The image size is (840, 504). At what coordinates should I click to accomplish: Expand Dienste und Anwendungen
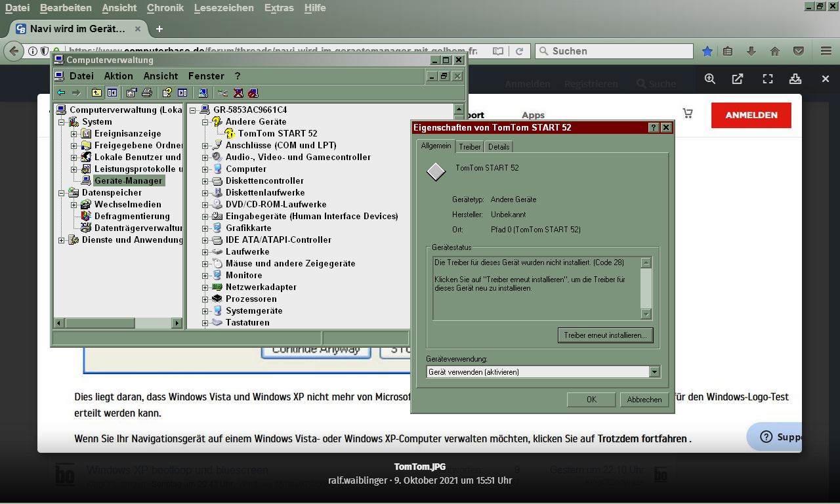click(x=62, y=240)
